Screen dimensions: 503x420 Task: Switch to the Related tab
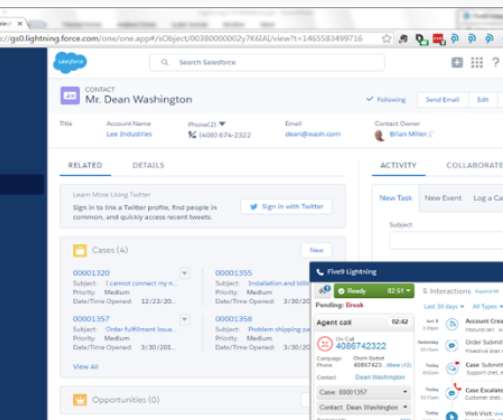(x=85, y=165)
